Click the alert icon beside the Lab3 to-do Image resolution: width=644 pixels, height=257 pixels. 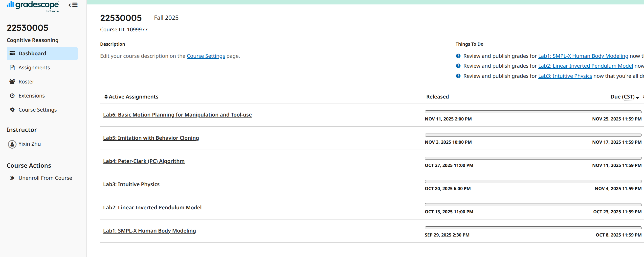(458, 76)
